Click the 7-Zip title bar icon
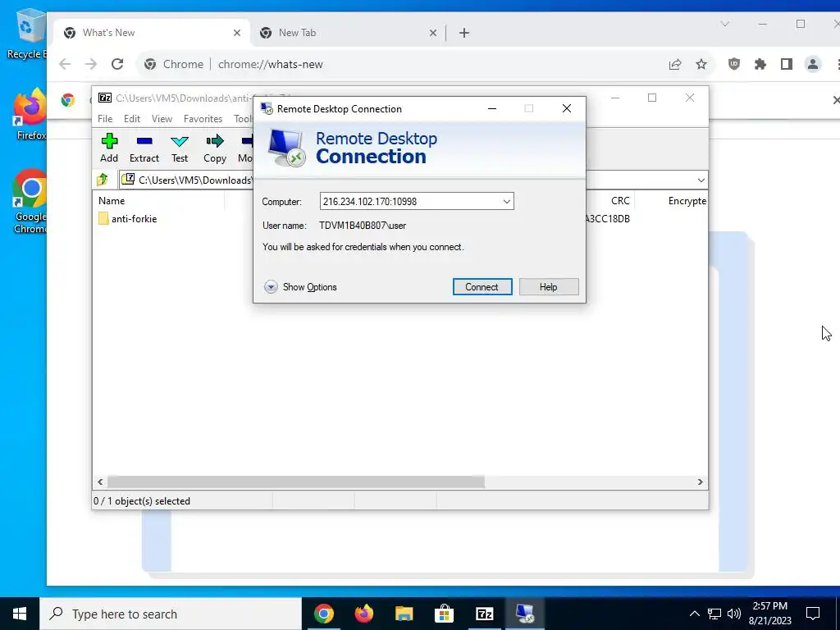Screen dimensions: 840x630 pyautogui.click(x=105, y=98)
